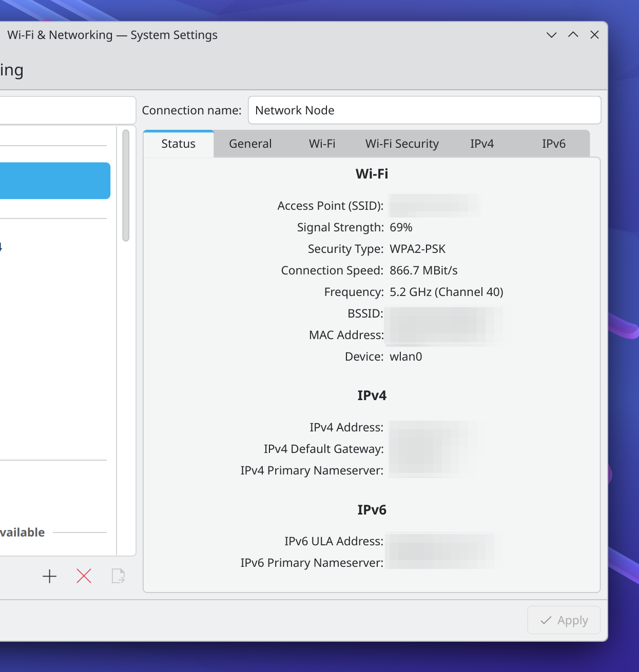Maximize the System Settings window
Viewport: 639px width, 672px height.
point(573,35)
